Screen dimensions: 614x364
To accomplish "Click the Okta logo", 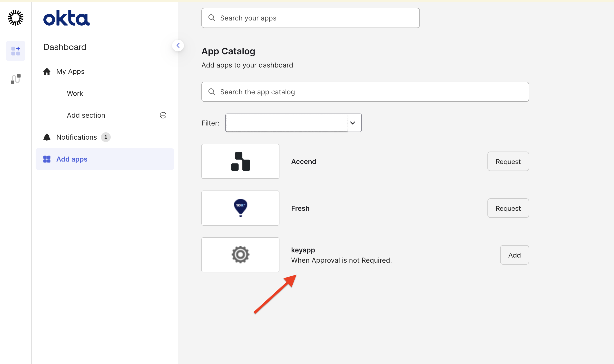I will point(67,18).
